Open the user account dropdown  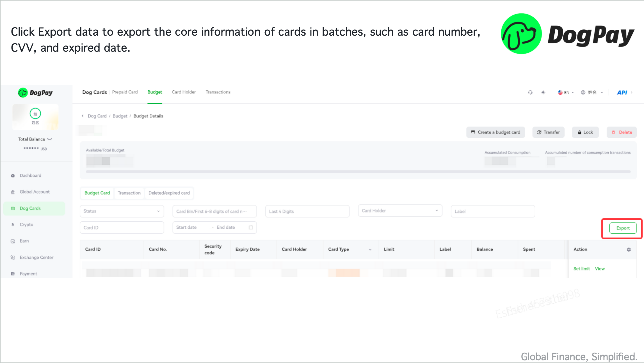(x=592, y=92)
